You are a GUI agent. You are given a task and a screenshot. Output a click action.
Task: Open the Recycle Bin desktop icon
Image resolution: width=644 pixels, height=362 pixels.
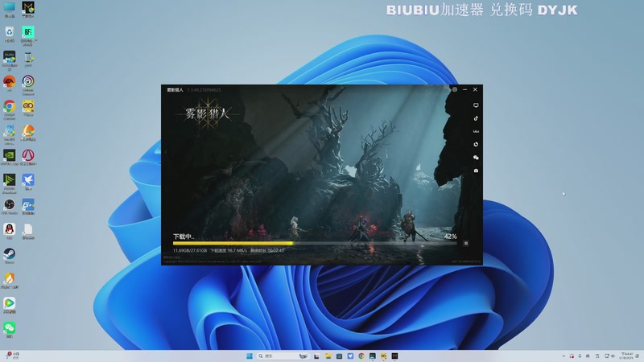(x=9, y=34)
